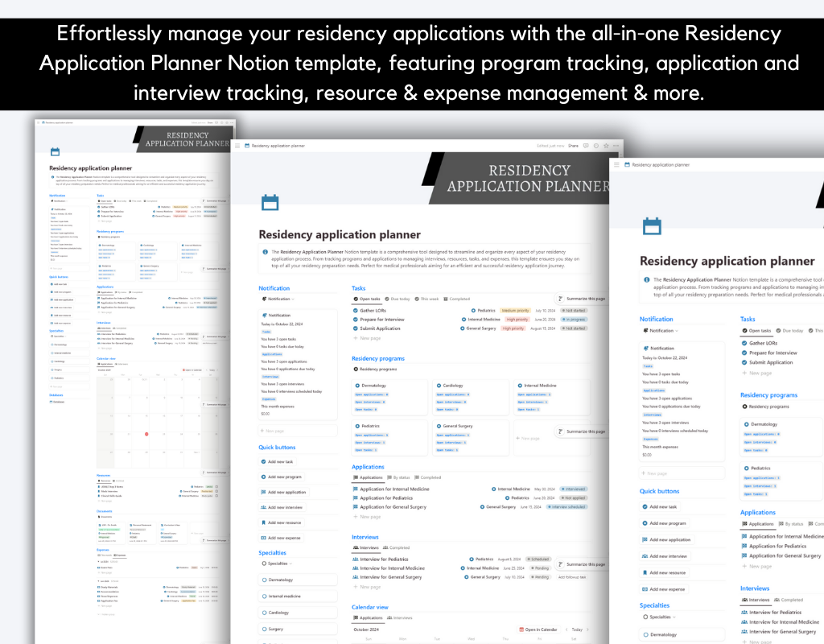The height and width of the screenshot is (644, 824).
Task: Click Add new expense button in middle window
Action: [x=281, y=538]
